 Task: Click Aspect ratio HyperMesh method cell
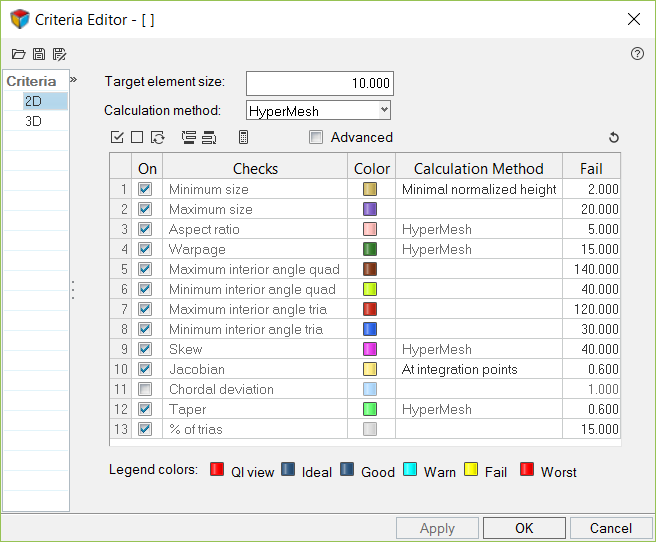[479, 229]
